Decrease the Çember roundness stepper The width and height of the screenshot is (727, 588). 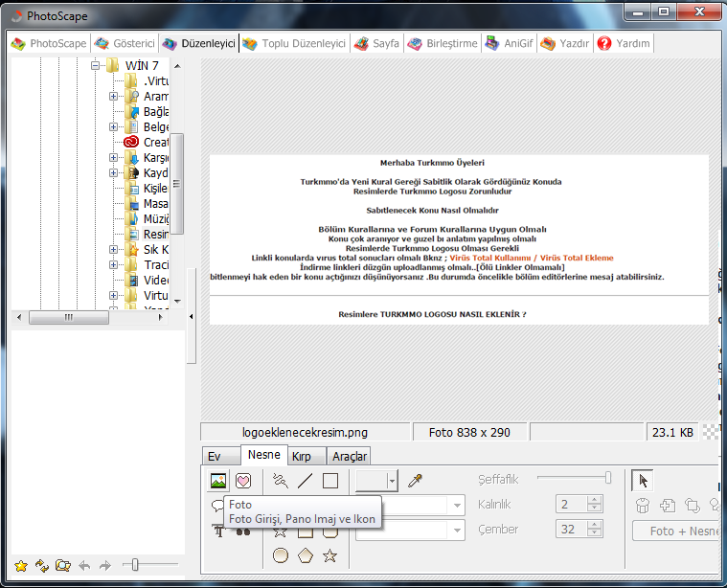pyautogui.click(x=595, y=533)
